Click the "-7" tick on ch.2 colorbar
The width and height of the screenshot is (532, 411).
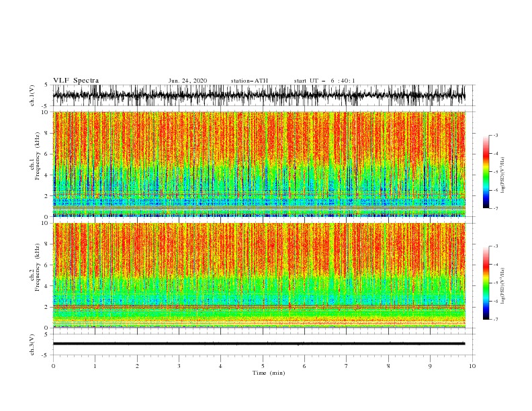pos(495,320)
